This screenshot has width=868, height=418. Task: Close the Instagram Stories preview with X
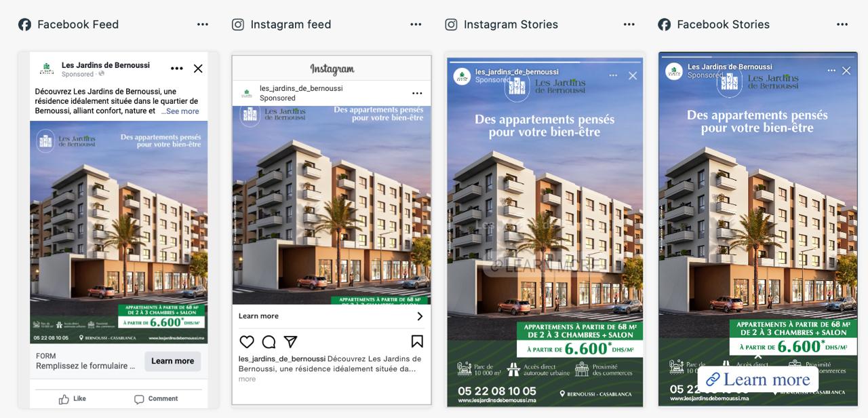coord(633,76)
